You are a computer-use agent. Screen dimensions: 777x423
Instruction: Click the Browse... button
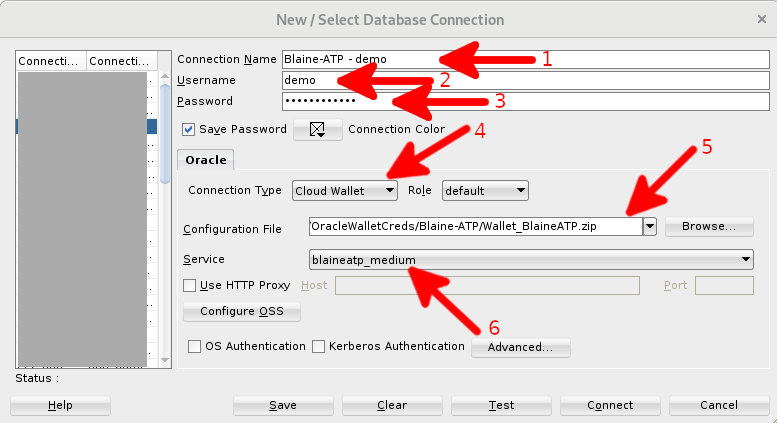click(709, 226)
